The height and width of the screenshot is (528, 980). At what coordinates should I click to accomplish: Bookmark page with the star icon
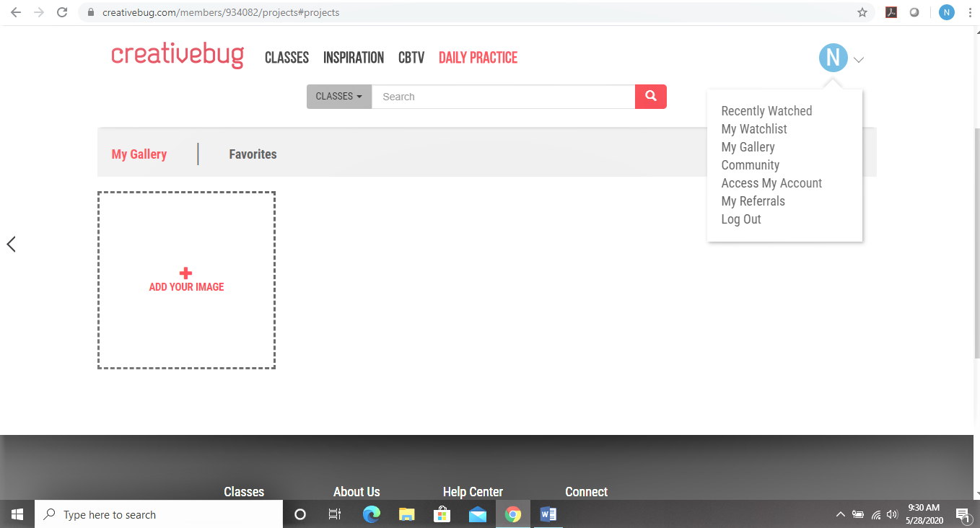862,12
